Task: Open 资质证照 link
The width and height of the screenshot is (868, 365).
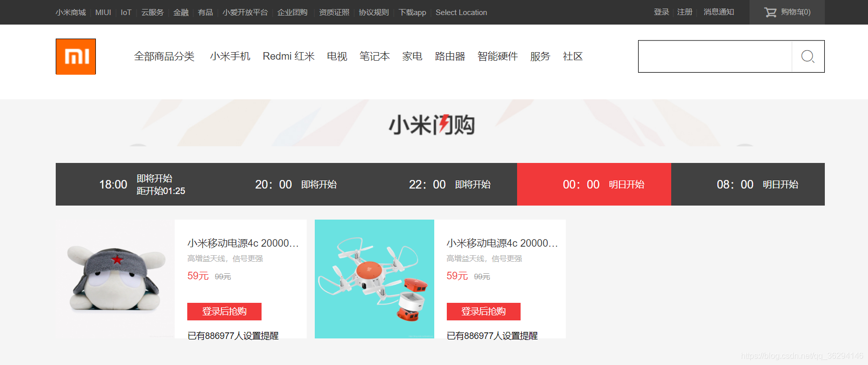Action: [x=334, y=12]
